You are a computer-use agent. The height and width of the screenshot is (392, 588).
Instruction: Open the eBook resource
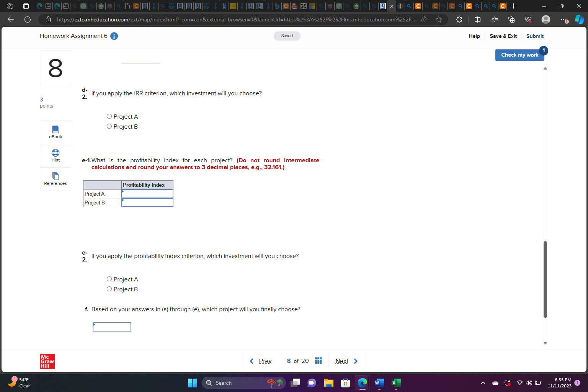(55, 132)
